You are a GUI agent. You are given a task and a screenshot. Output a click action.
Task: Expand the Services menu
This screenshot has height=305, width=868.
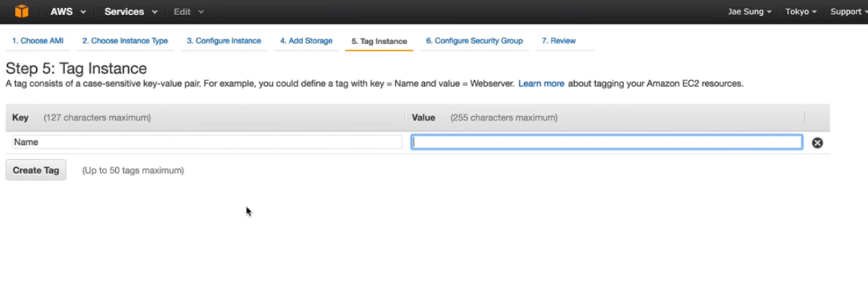[x=130, y=12]
